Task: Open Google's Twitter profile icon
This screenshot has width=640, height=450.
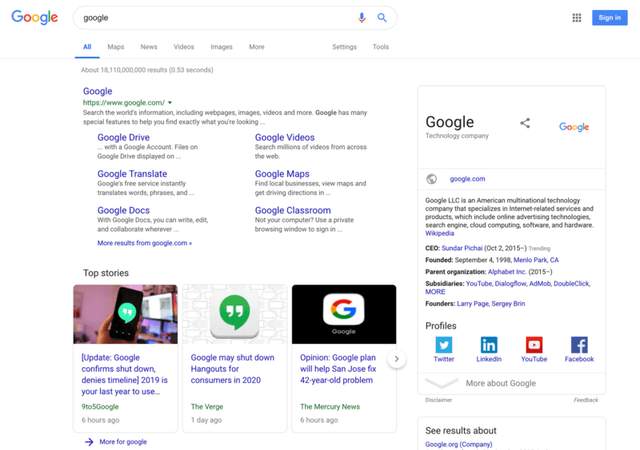Action: tap(443, 344)
